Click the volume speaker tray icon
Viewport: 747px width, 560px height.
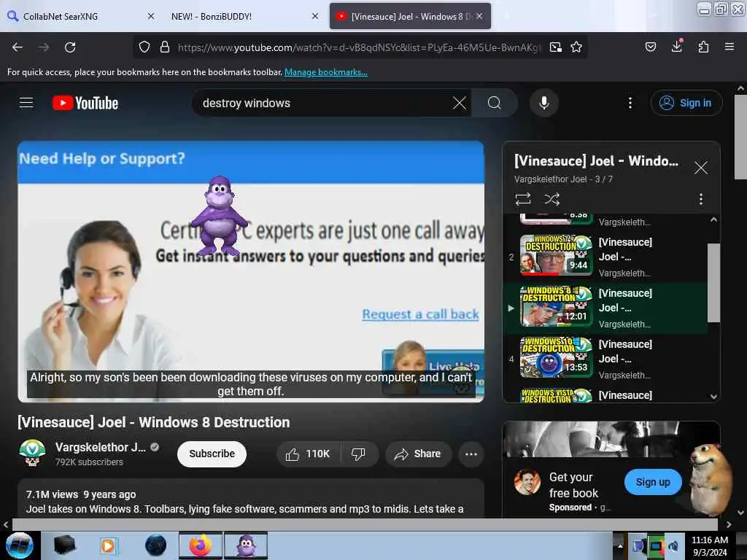coord(673,546)
